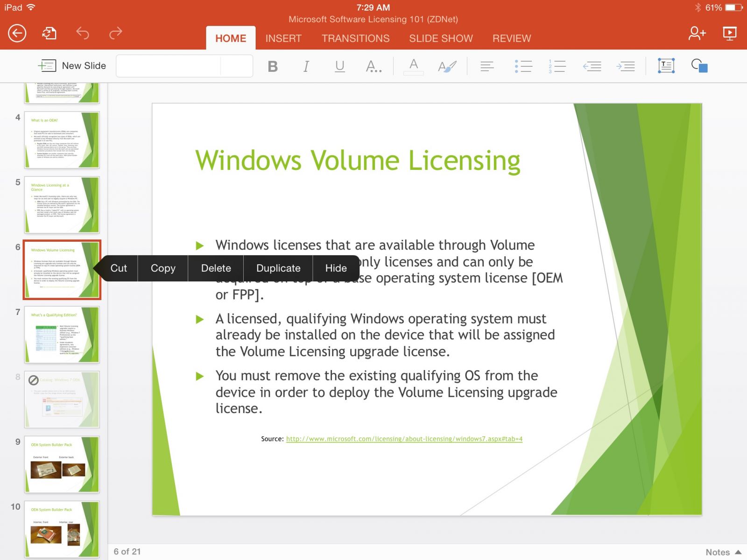Tap the presentation title in header

point(373,19)
